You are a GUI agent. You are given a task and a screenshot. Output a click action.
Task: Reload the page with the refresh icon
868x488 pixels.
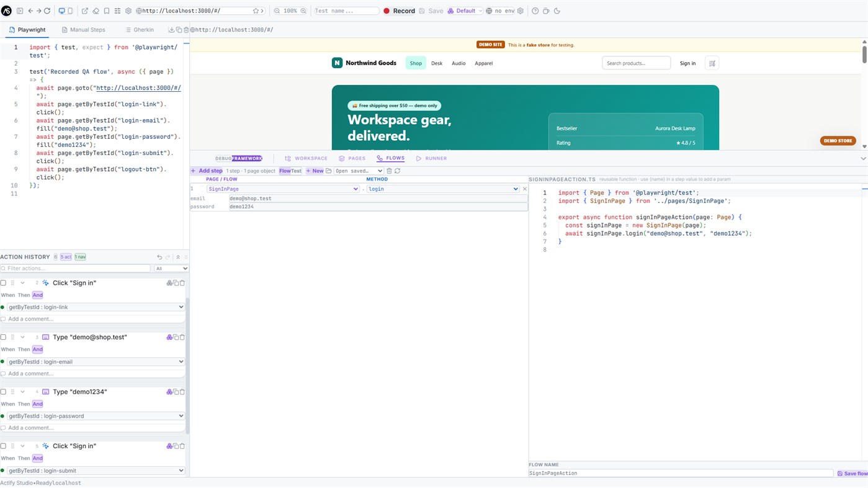tap(47, 11)
